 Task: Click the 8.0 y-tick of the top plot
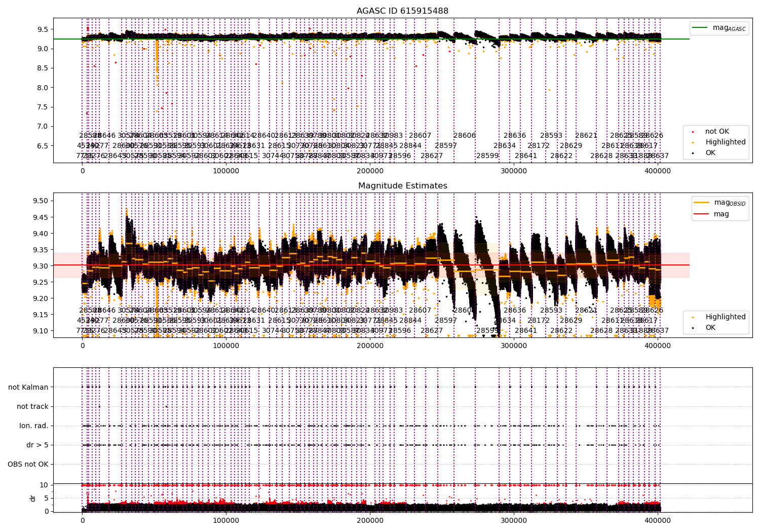click(43, 88)
